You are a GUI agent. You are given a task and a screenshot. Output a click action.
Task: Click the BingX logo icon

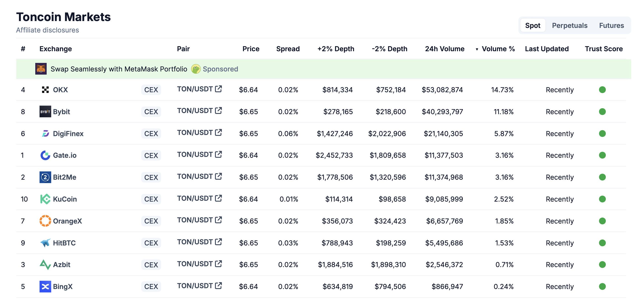coord(45,286)
